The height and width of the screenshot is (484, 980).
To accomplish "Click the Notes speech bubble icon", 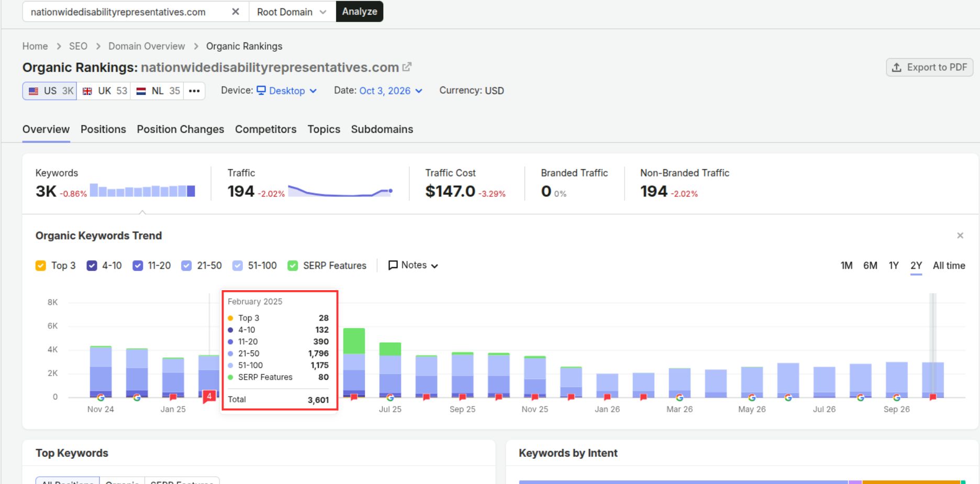I will pos(393,265).
